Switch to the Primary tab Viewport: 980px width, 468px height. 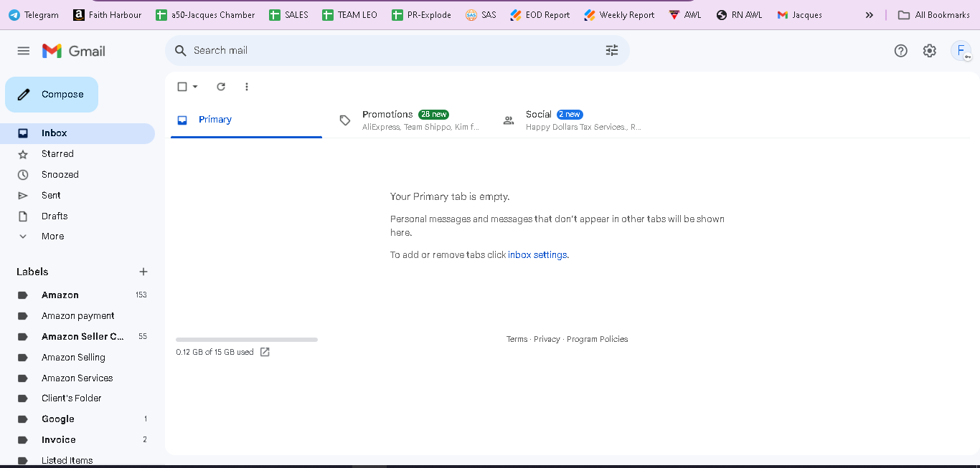pos(246,120)
